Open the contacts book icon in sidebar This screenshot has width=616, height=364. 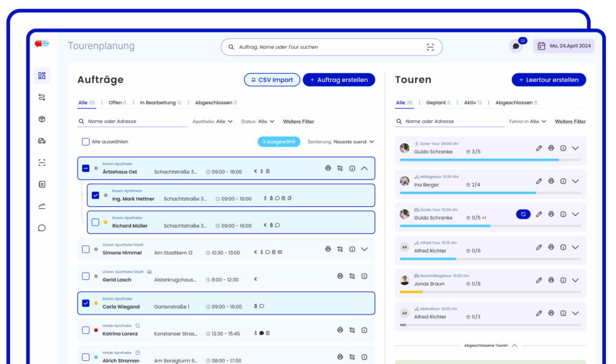(42, 184)
